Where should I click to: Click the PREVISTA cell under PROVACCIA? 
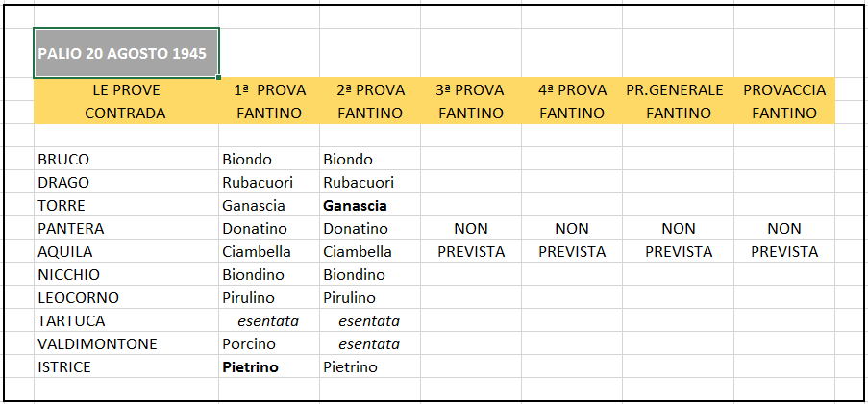(x=784, y=252)
